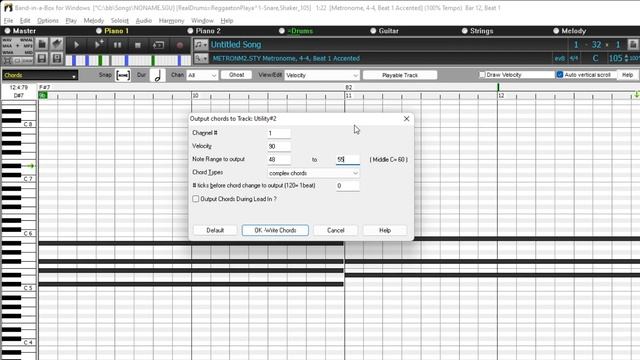
Task: Click the Velocity input field in dialog
Action: click(279, 146)
